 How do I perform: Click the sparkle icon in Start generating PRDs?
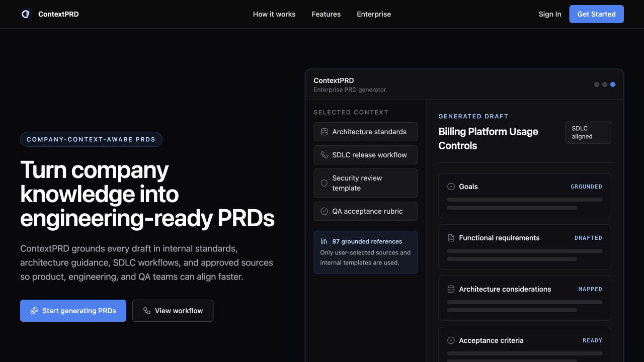(x=34, y=311)
